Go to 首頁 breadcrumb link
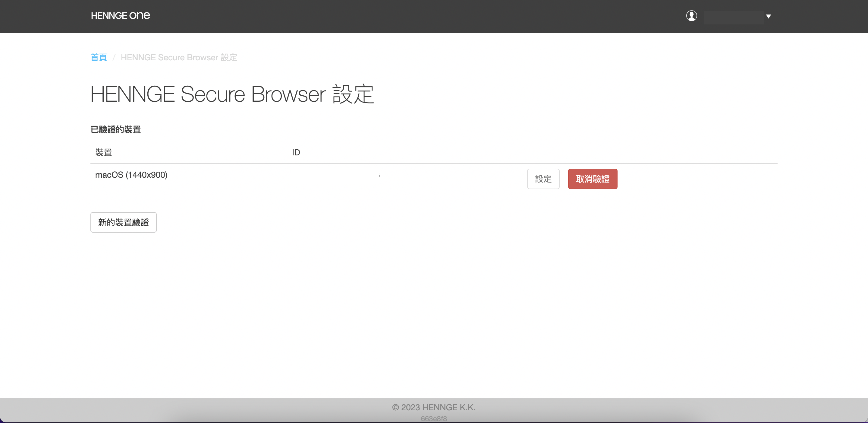The width and height of the screenshot is (868, 423). coord(99,57)
